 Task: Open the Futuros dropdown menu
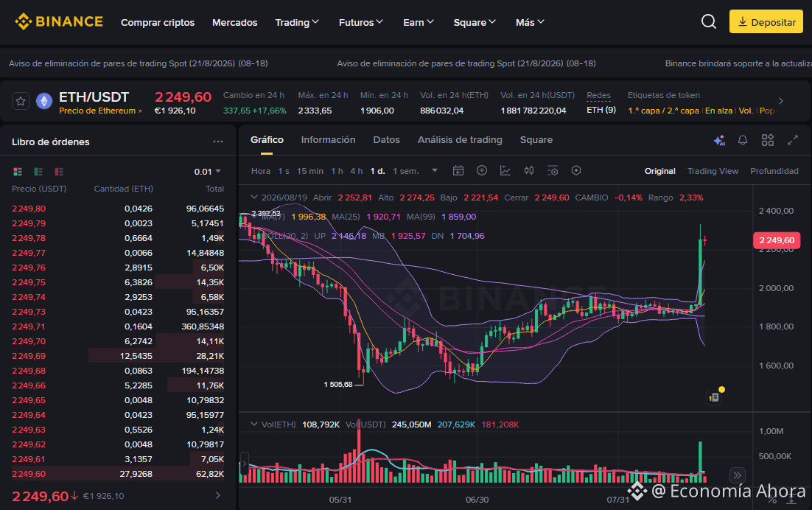click(361, 22)
